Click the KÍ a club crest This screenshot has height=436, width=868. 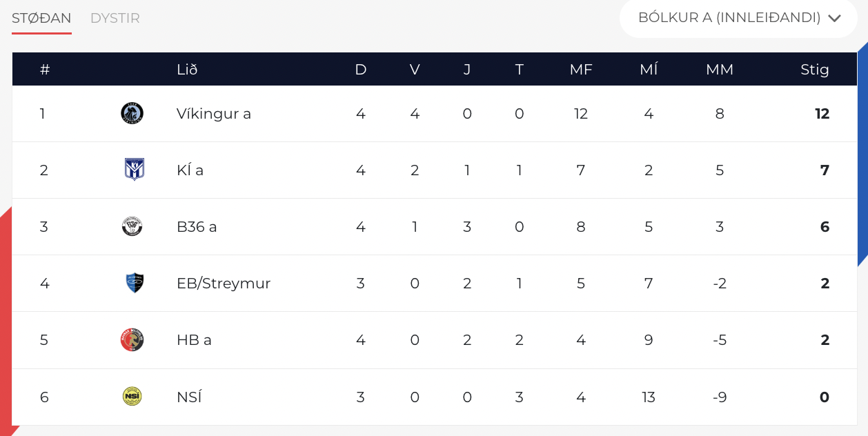point(134,170)
